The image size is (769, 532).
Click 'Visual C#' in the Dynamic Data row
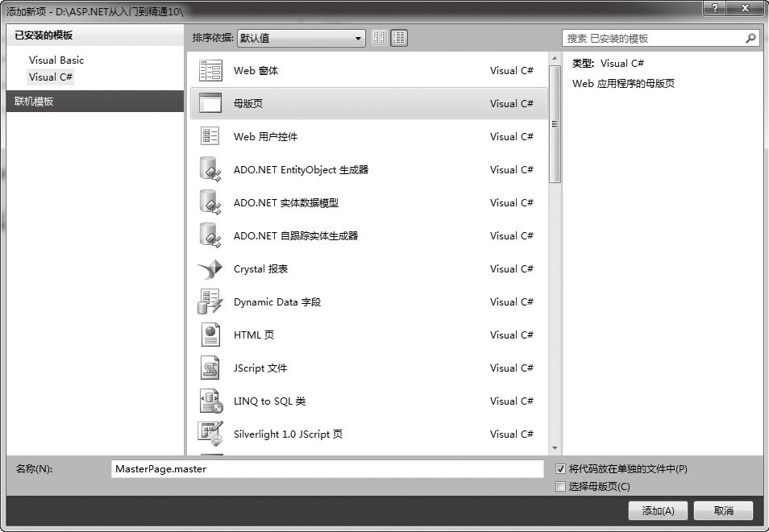pyautogui.click(x=512, y=301)
